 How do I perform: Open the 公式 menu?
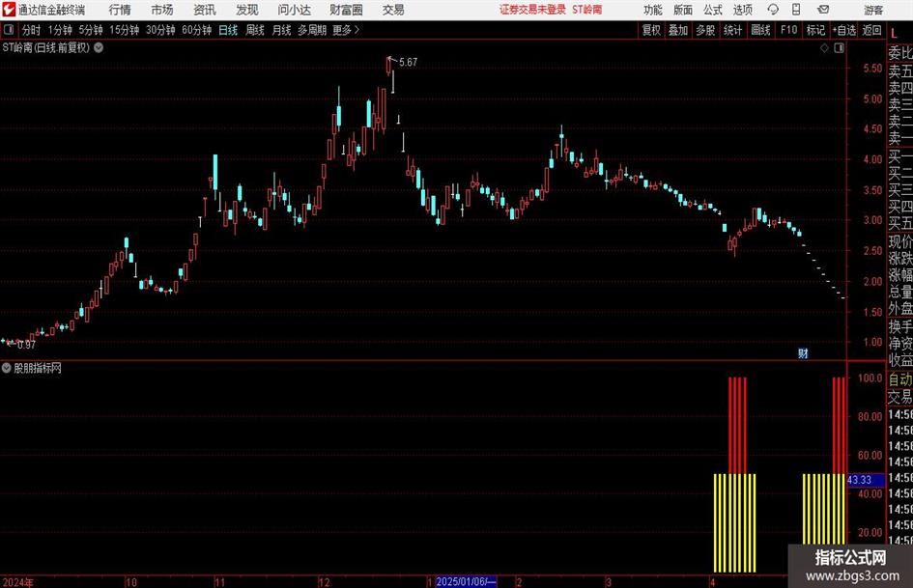click(x=713, y=10)
